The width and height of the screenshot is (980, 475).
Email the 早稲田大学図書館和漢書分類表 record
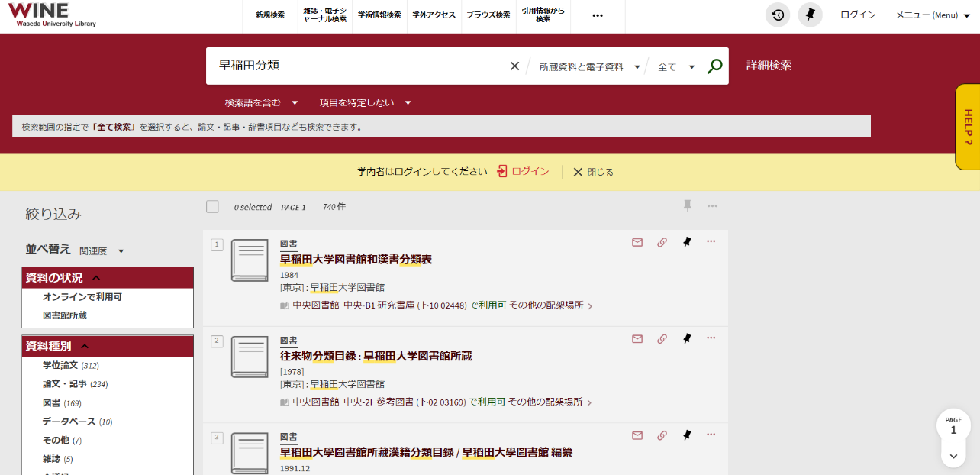click(x=637, y=242)
